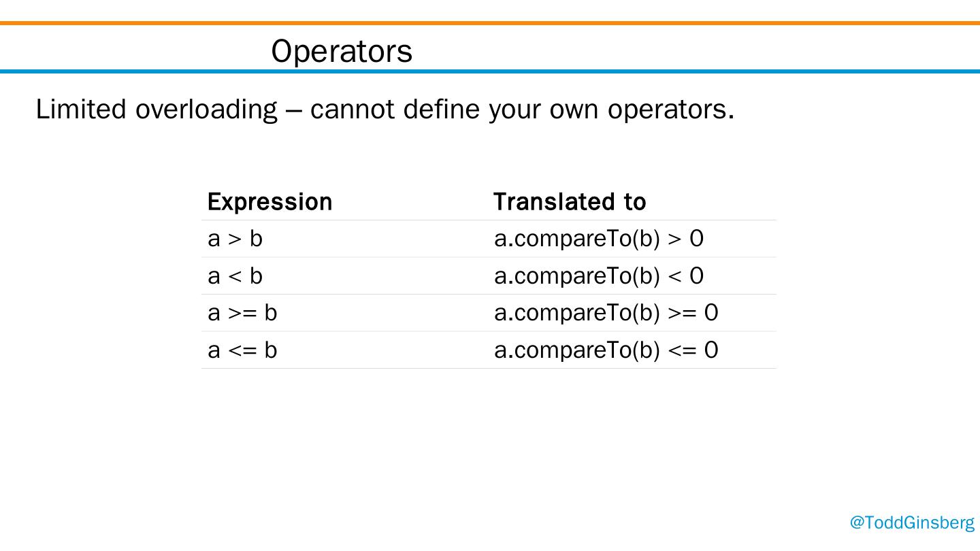Click the dash in the subtitle sentence

coord(294,110)
